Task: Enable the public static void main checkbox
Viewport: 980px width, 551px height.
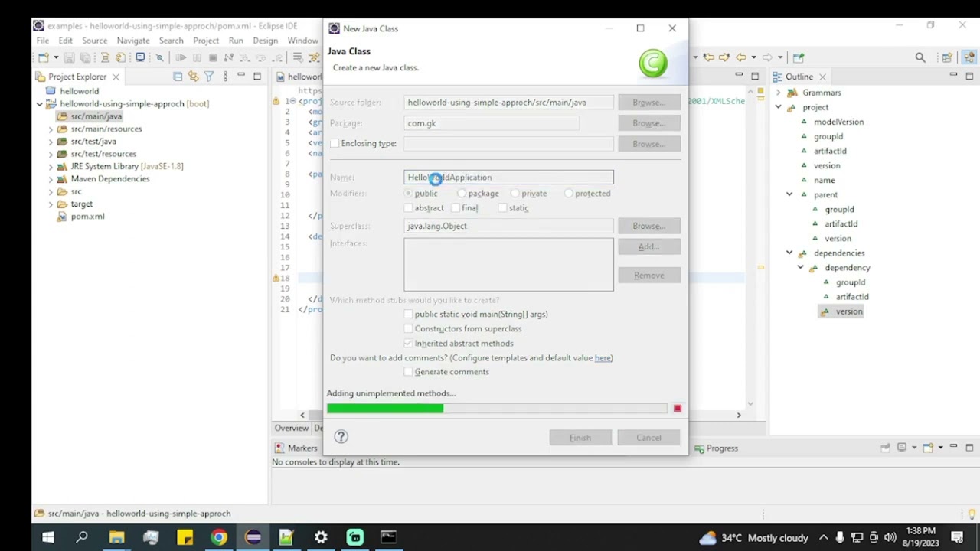Action: point(408,315)
